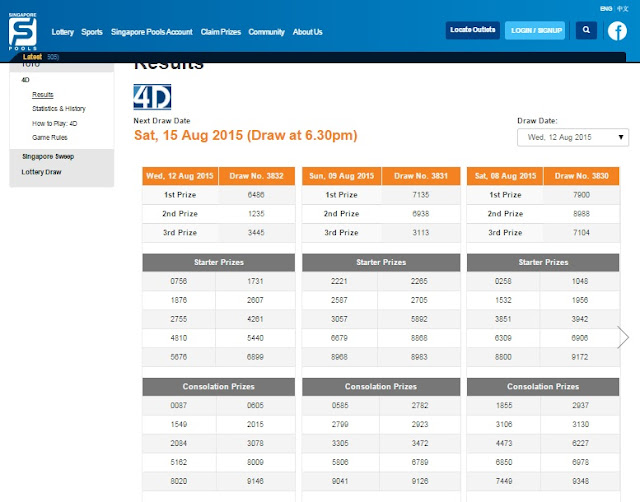Select Singapore Sweep in sidebar
Viewport: 640px width, 502px height.
(48, 157)
